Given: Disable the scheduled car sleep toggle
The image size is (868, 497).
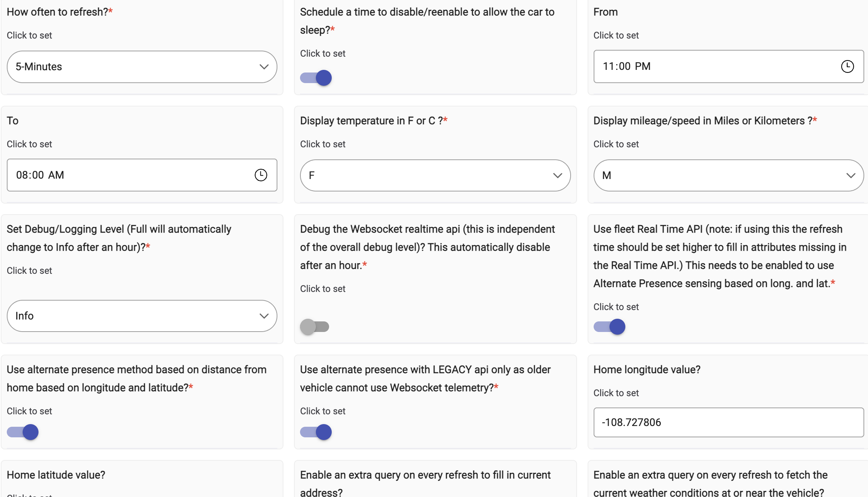Looking at the screenshot, I should click(x=316, y=78).
